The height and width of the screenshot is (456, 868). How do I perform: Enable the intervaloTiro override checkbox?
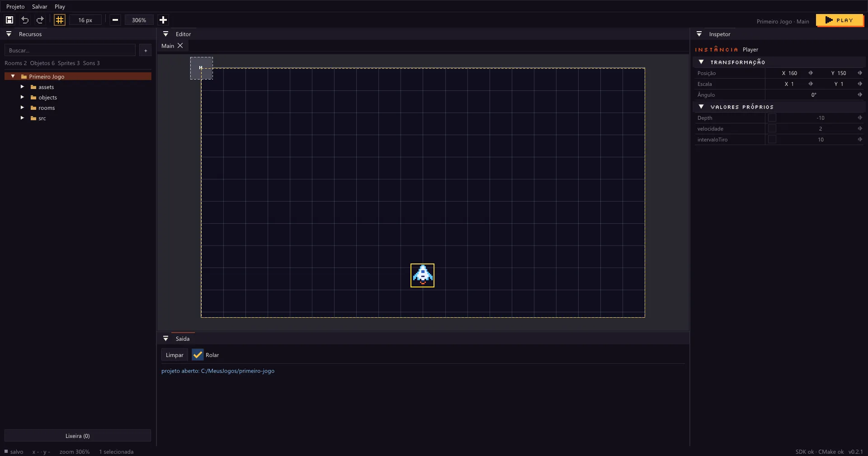pyautogui.click(x=772, y=139)
